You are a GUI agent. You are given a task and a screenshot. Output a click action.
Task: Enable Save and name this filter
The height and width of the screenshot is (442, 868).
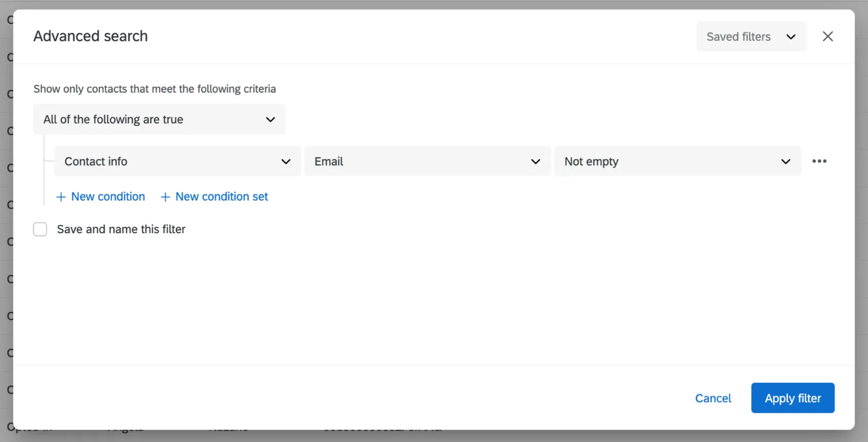pos(40,229)
